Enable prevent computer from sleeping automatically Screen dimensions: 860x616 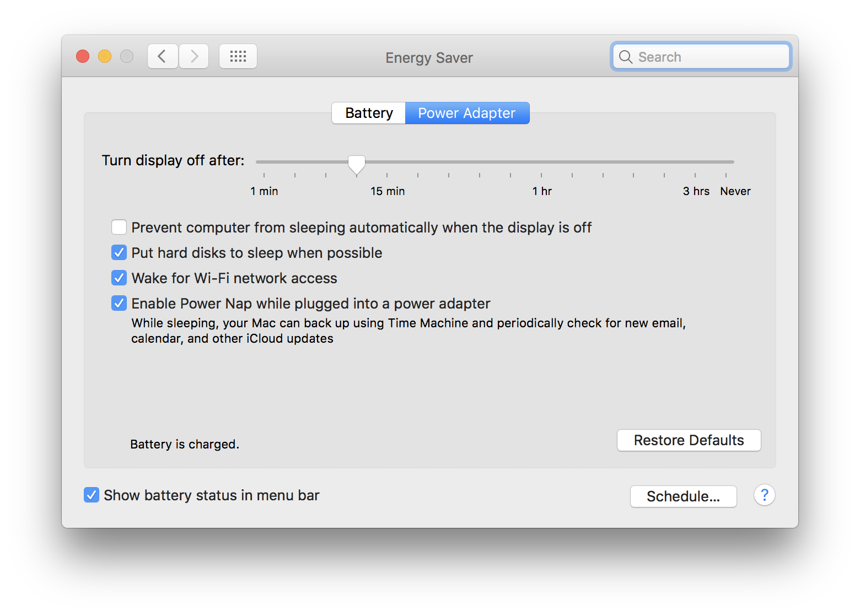[119, 227]
